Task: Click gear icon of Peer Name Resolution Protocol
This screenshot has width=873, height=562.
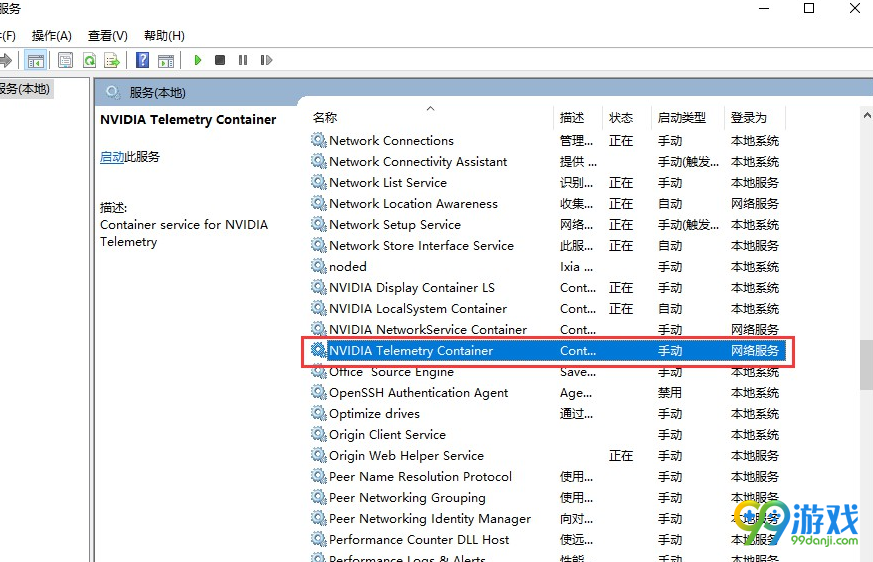Action: pyautogui.click(x=318, y=476)
